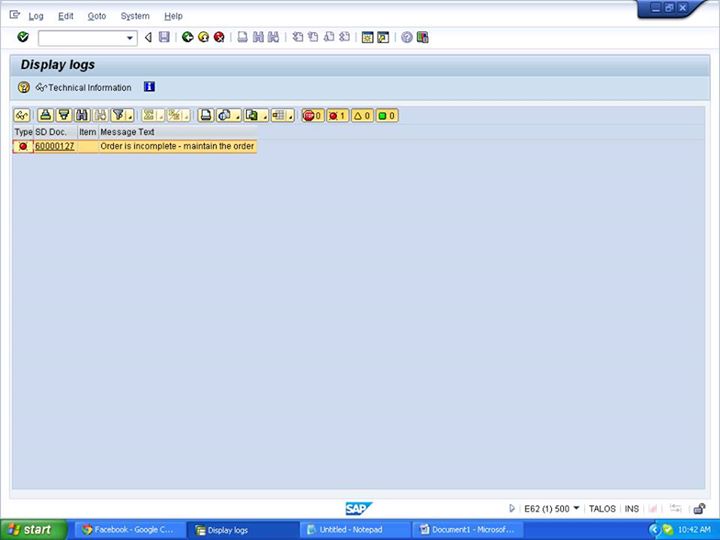Click the Find binoculars icon in ALV toolbar
This screenshot has width=720, height=540.
click(82, 115)
